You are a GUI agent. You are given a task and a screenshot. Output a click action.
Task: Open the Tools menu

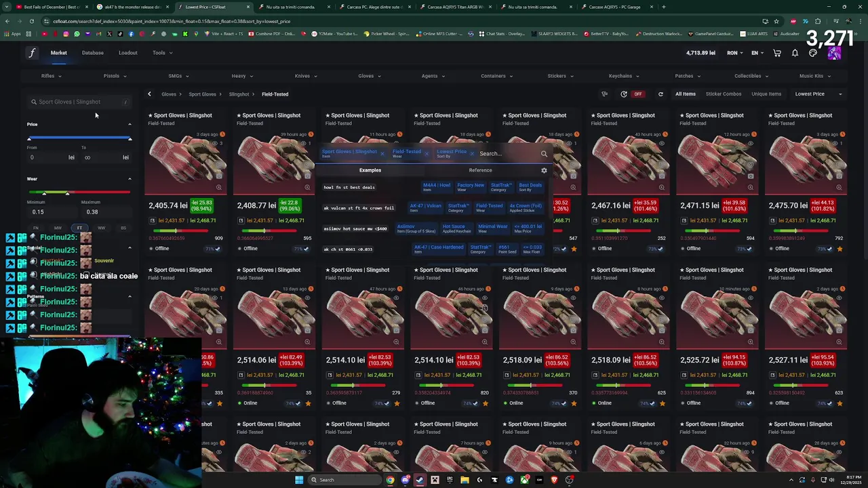click(x=162, y=53)
